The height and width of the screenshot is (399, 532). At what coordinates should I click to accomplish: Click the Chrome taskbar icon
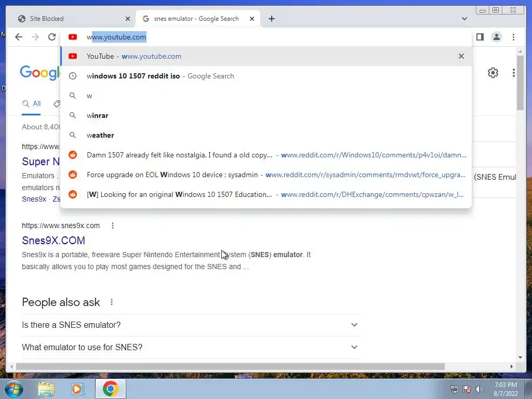coord(111,389)
